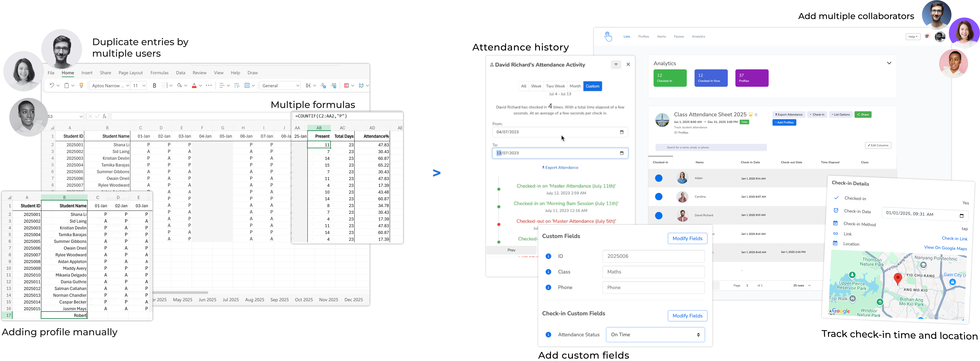
Task: Click the refresh icon beside the sheet title
Action: (x=756, y=115)
